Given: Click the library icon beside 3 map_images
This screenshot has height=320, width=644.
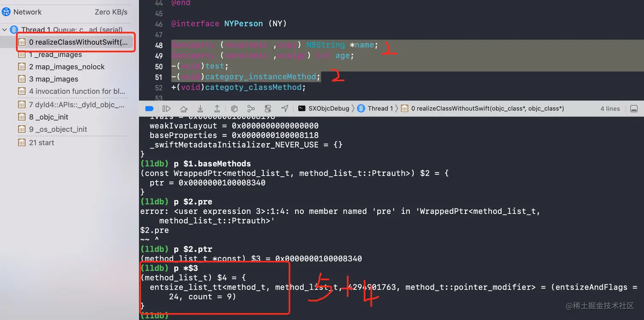Looking at the screenshot, I should (22, 79).
